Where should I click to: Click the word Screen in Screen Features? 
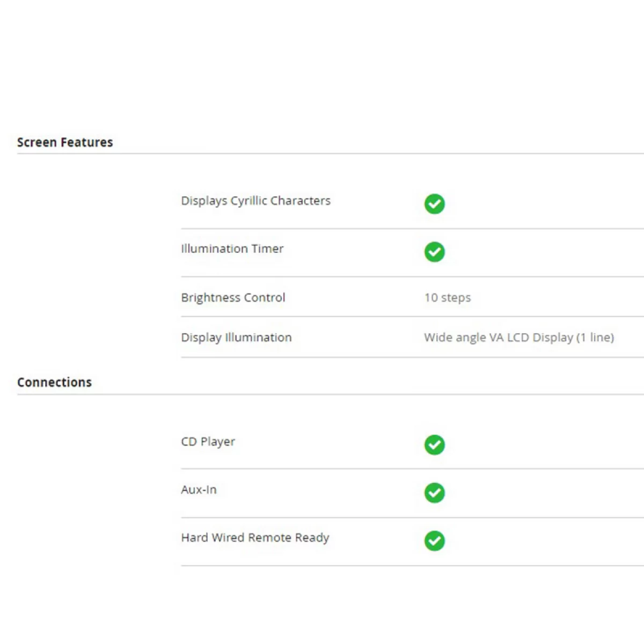point(36,142)
